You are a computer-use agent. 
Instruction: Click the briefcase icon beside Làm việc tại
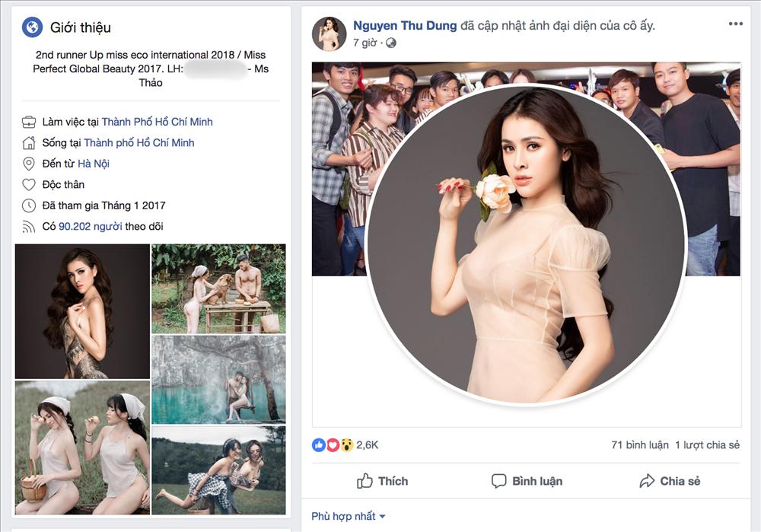tap(28, 122)
